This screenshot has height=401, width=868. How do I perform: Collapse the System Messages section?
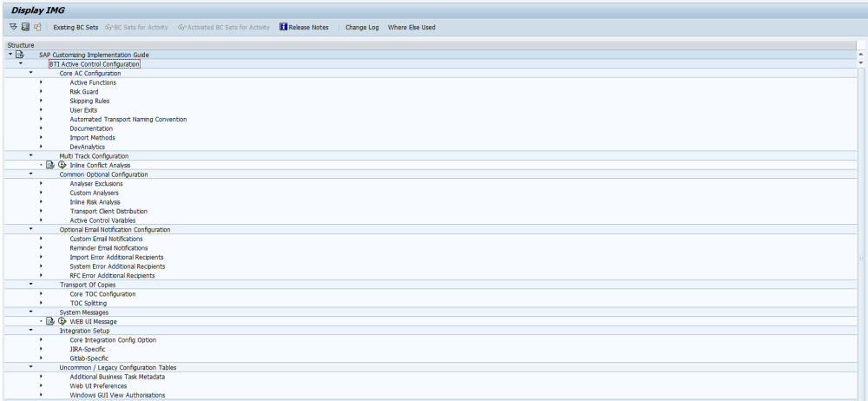pyautogui.click(x=31, y=312)
